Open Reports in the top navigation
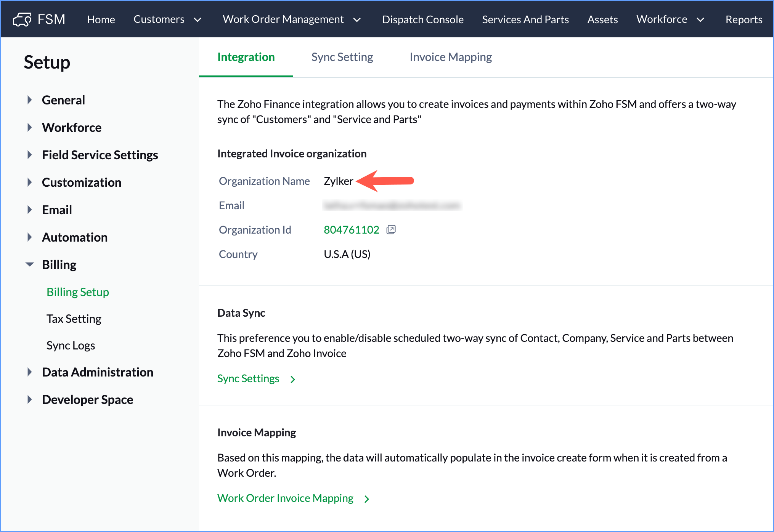 click(744, 19)
